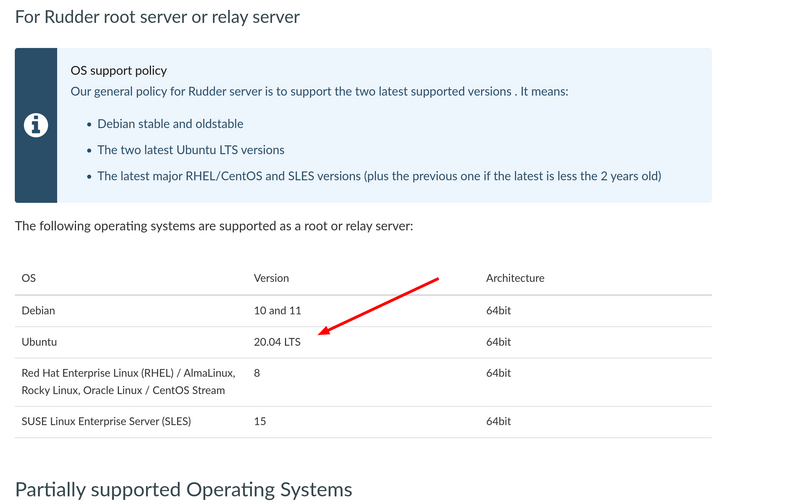Screen dimensions: 800x502
Task: Select the heading 'For Rudder root server or relay server'
Action: 157,17
